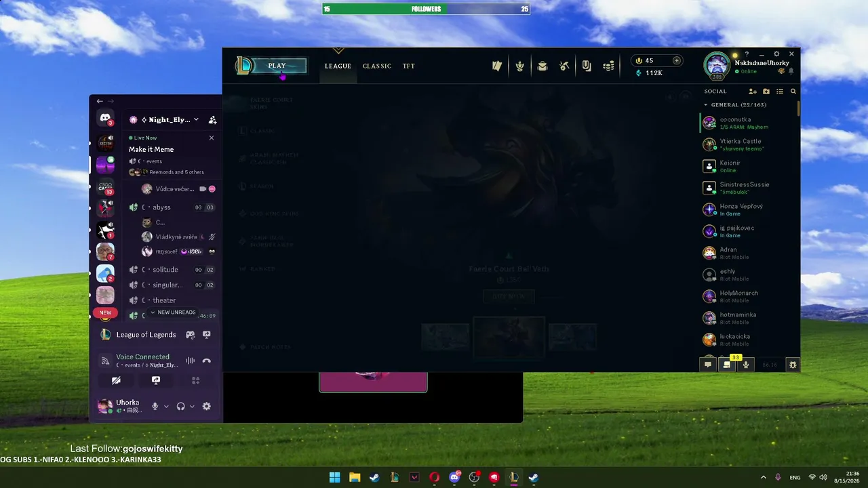Open League client help question mark
This screenshot has height=488, width=868.
click(x=747, y=54)
